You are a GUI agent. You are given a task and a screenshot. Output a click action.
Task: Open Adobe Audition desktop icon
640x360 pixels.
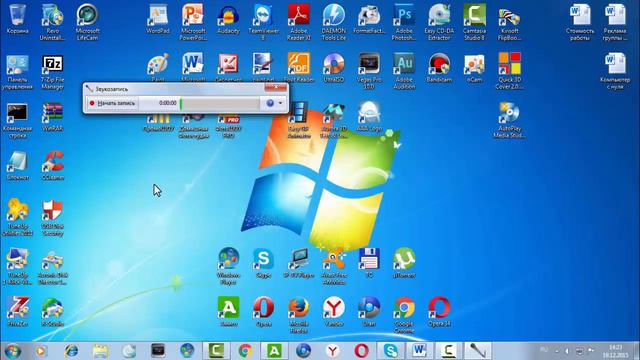tap(404, 71)
